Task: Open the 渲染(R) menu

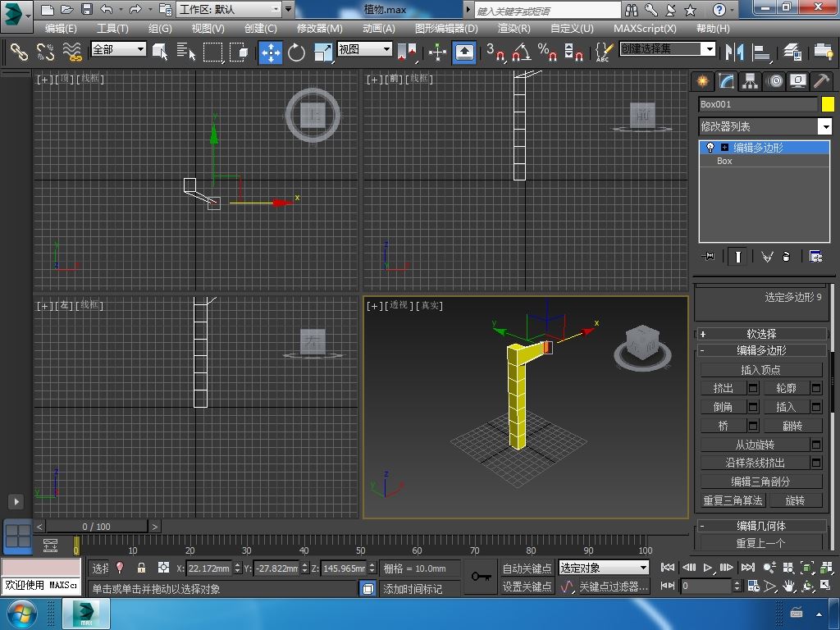Action: (514, 28)
